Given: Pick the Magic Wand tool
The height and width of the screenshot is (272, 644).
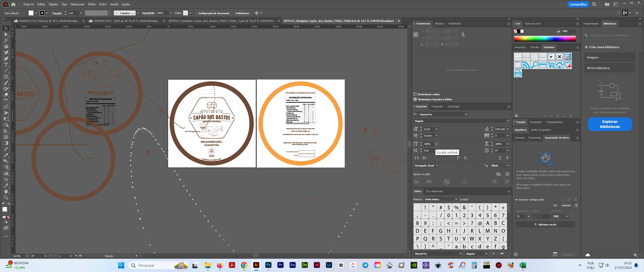Looking at the screenshot, I should [6, 41].
